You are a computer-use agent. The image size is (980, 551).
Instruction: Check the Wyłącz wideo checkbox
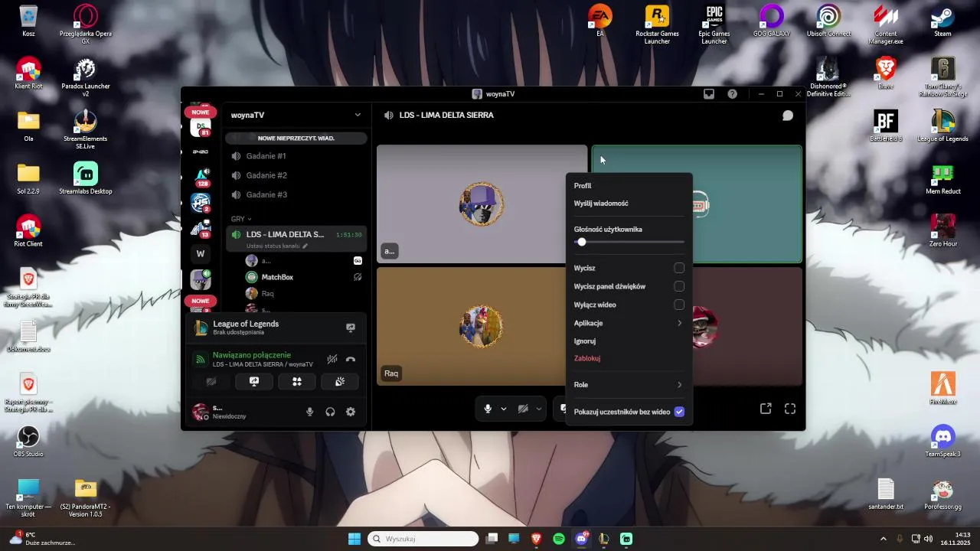click(679, 305)
